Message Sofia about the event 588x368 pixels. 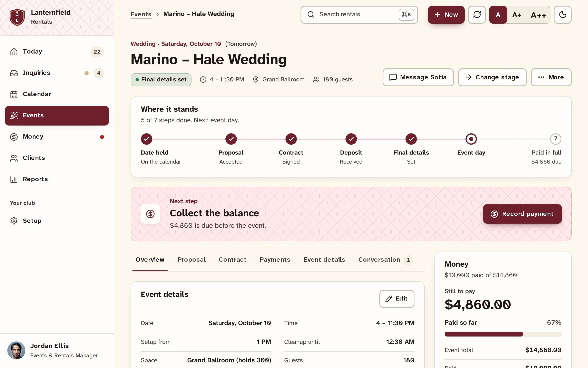coord(418,77)
